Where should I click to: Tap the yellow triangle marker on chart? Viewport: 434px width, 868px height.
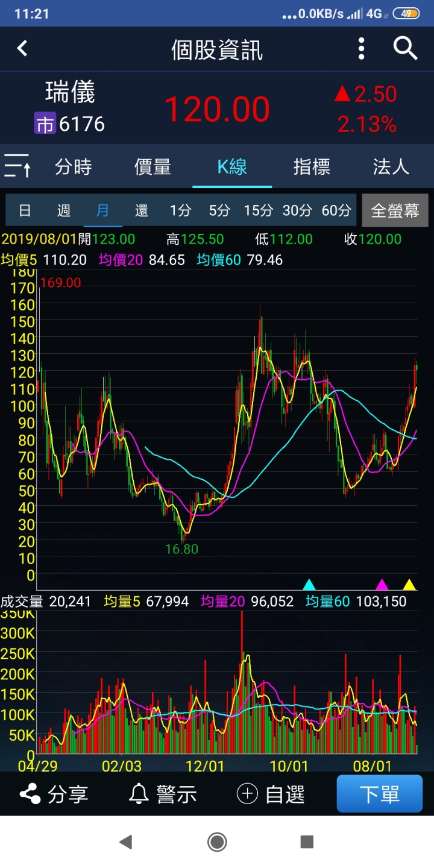click(x=409, y=584)
